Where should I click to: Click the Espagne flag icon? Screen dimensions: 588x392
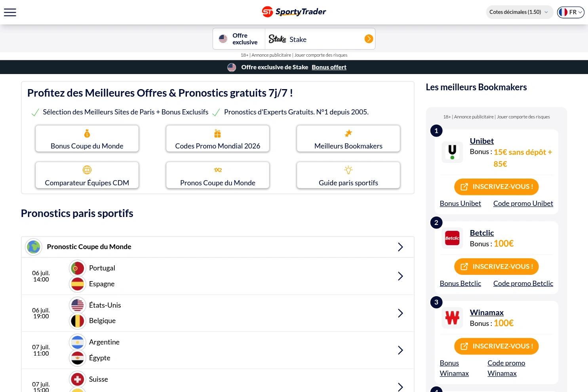tap(77, 284)
